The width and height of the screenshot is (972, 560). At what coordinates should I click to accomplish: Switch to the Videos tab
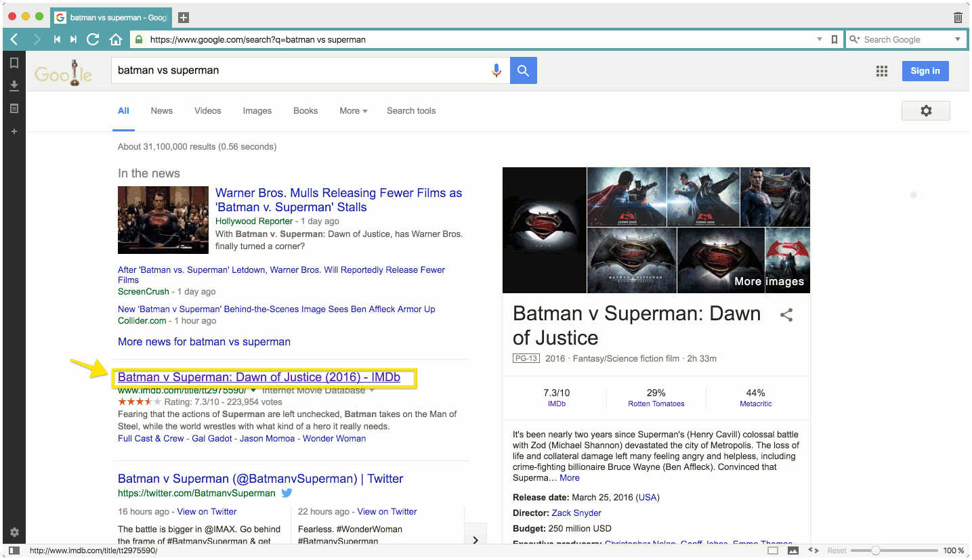(x=208, y=110)
